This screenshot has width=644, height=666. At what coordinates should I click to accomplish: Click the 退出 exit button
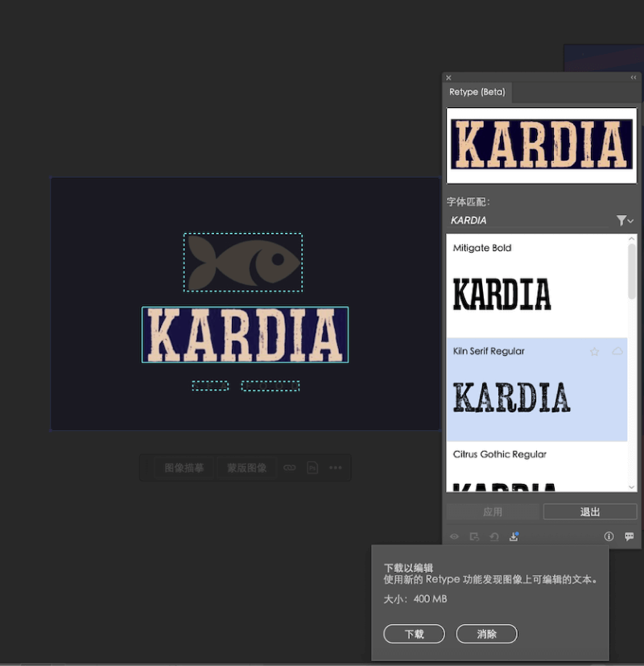[x=589, y=512]
